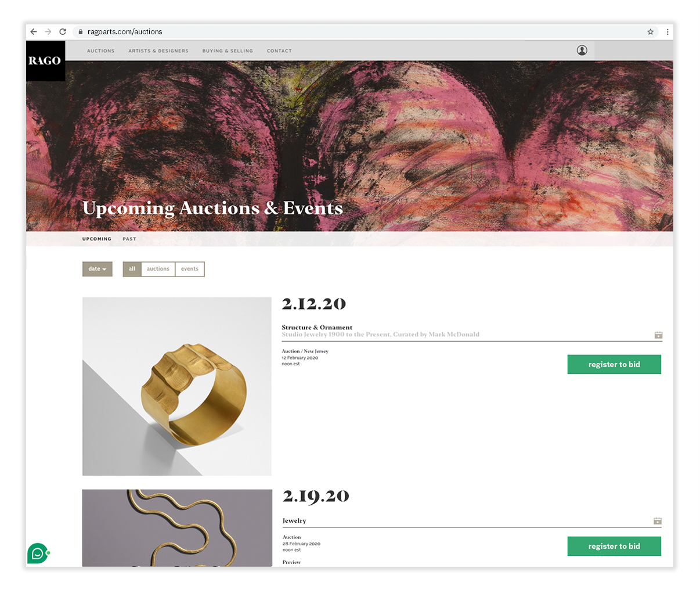Switch to the Past tab

[129, 239]
